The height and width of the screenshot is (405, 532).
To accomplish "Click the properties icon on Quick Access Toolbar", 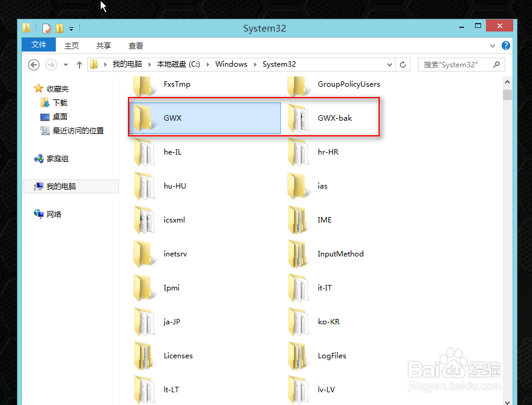I will point(46,28).
